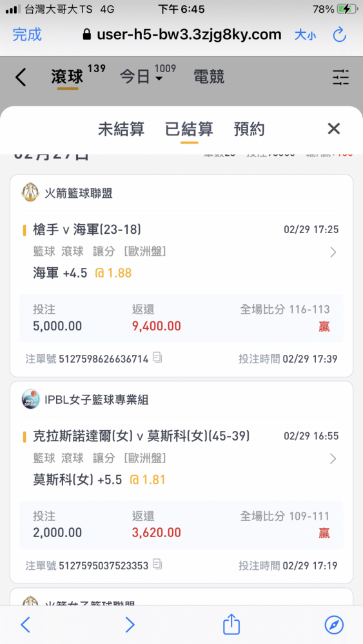363x644 pixels.
Task: Expand details for 克拉斯諾達爾(女) v 莫斯科(女) bet
Action: pos(333,459)
